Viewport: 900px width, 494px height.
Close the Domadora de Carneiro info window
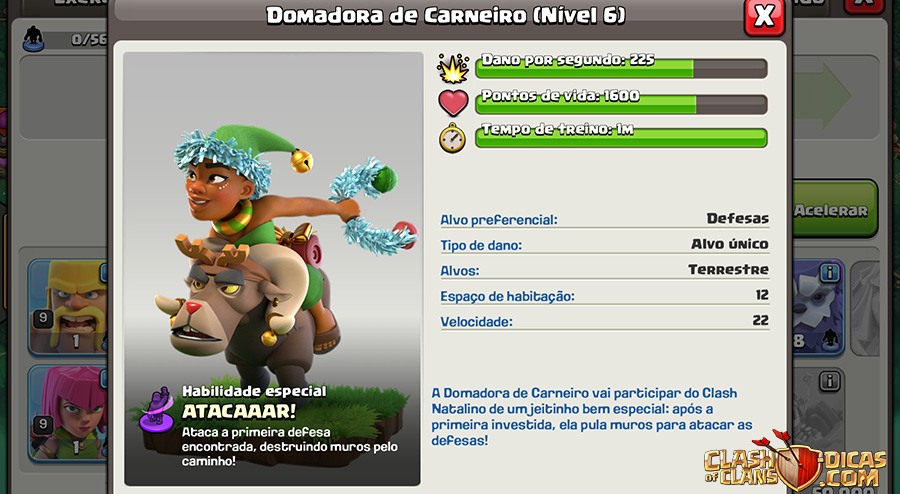(764, 16)
